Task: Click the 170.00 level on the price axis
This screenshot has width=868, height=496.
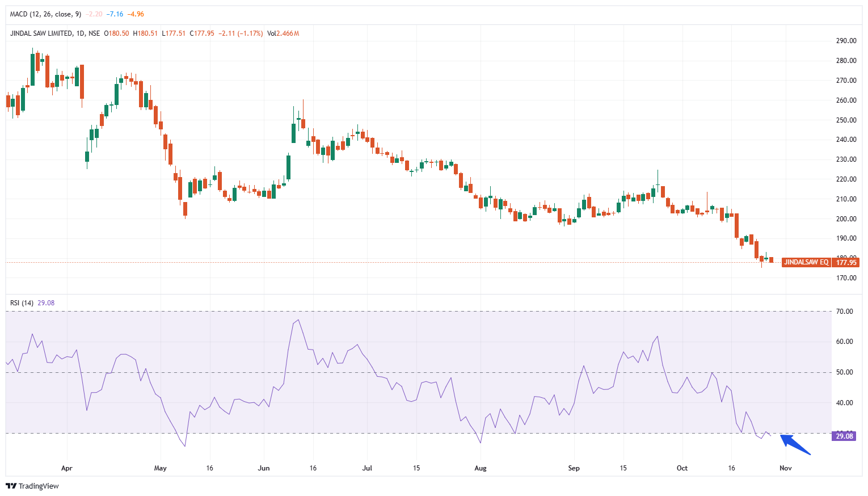Action: click(846, 278)
